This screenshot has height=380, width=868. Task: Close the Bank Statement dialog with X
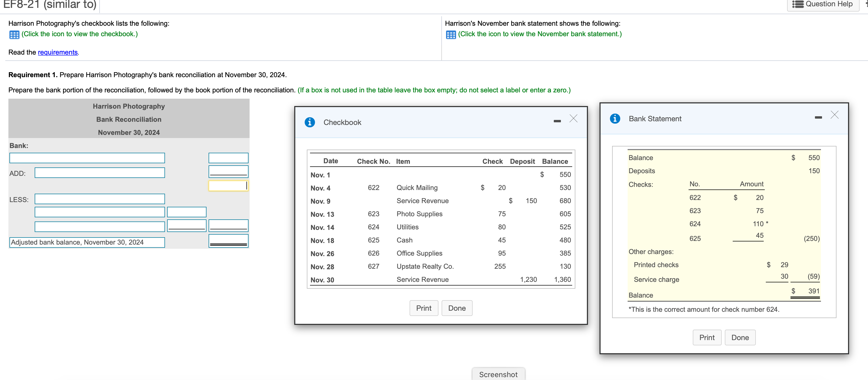tap(834, 115)
